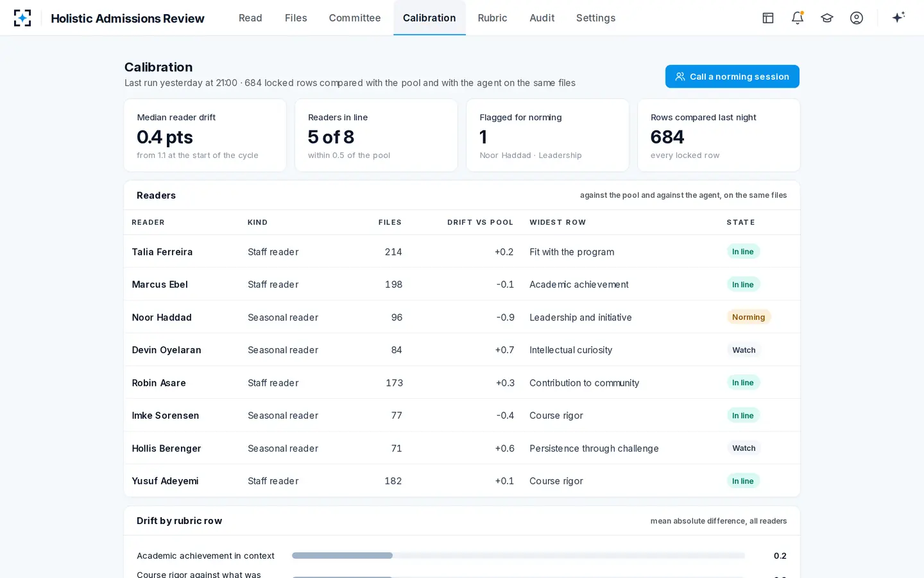The height and width of the screenshot is (578, 924).
Task: Click the Kind column header
Action: [258, 222]
